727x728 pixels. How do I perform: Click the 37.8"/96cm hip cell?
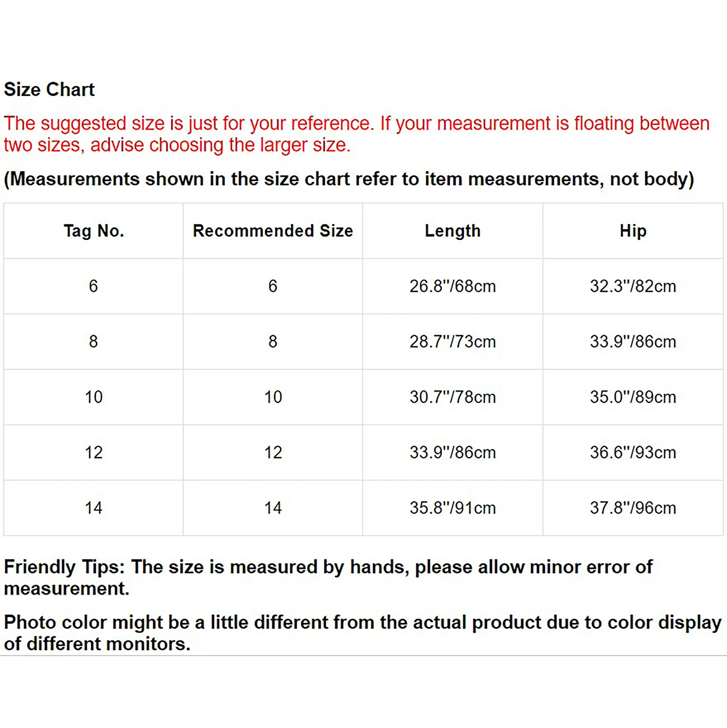633,508
